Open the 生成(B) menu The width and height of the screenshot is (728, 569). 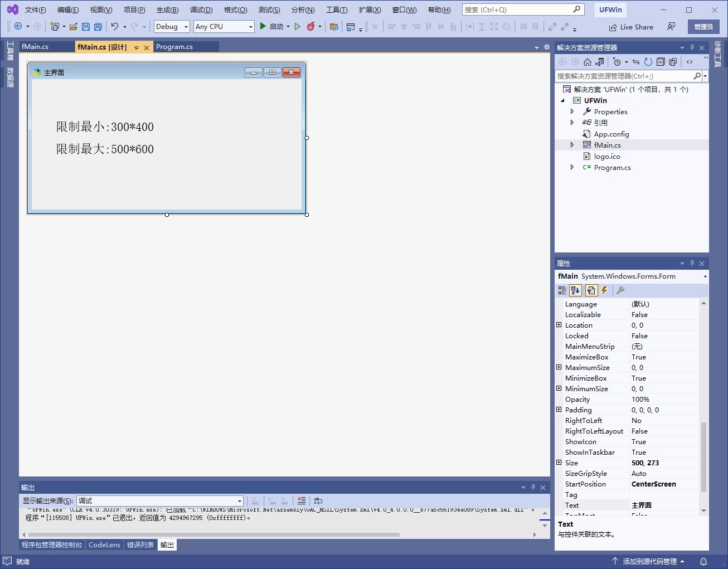(167, 10)
